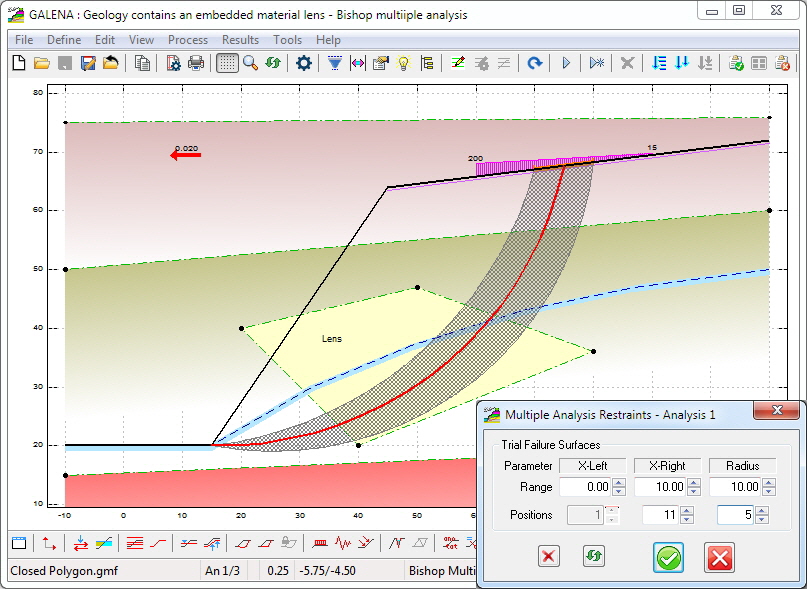807x589 pixels.
Task: Edit the X-Right positions input field
Action: (659, 515)
